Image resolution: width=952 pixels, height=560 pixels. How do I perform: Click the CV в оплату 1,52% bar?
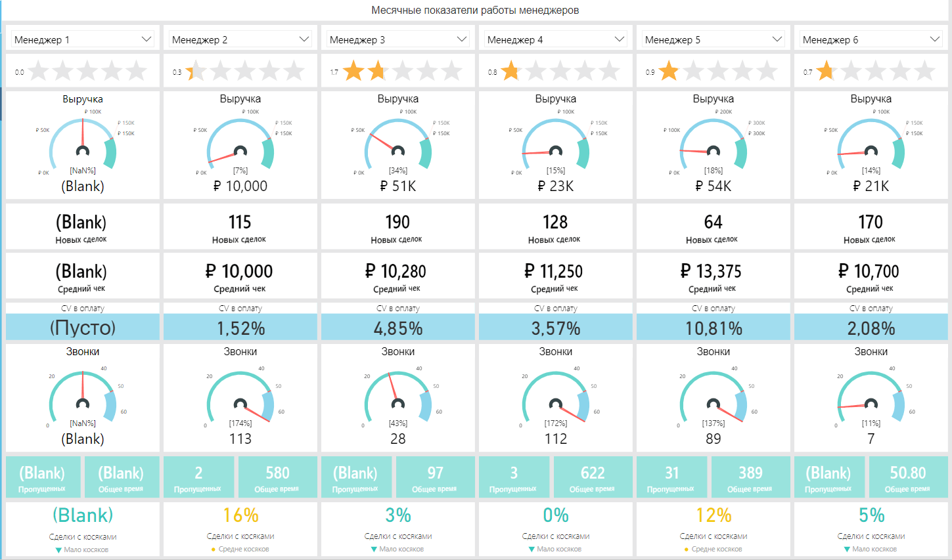(240, 327)
